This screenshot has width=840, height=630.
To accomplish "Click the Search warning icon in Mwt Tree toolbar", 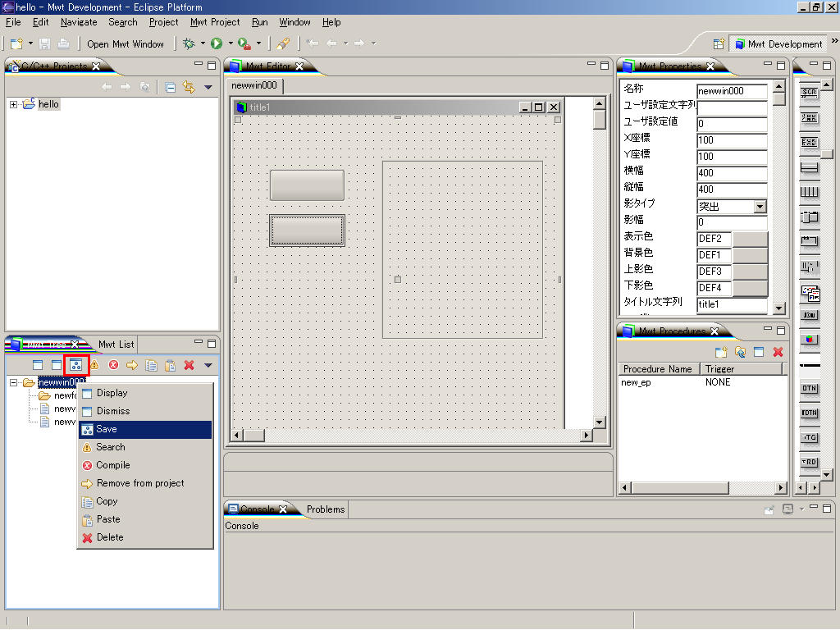I will pyautogui.click(x=95, y=365).
